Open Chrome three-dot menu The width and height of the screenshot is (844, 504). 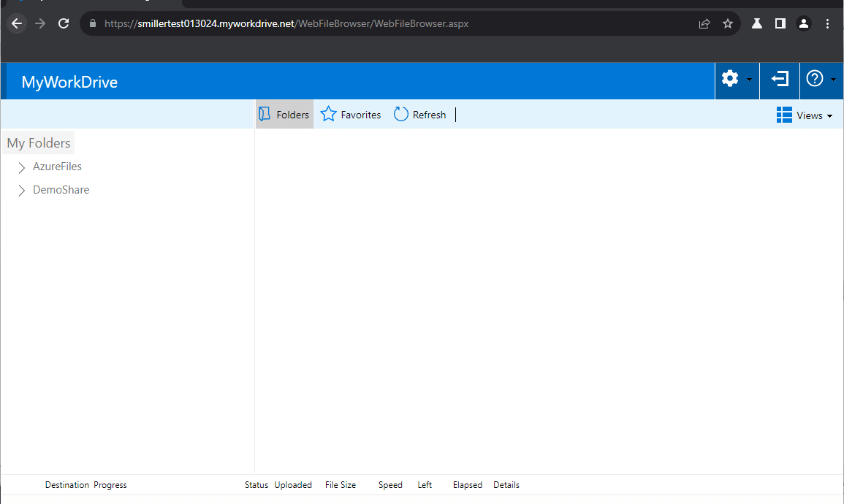point(827,23)
